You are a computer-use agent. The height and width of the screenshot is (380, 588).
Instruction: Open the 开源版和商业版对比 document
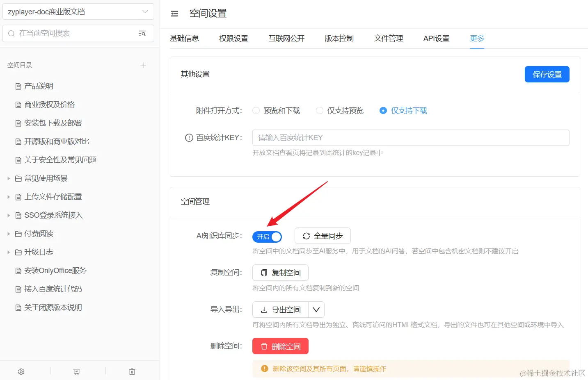[x=57, y=141]
